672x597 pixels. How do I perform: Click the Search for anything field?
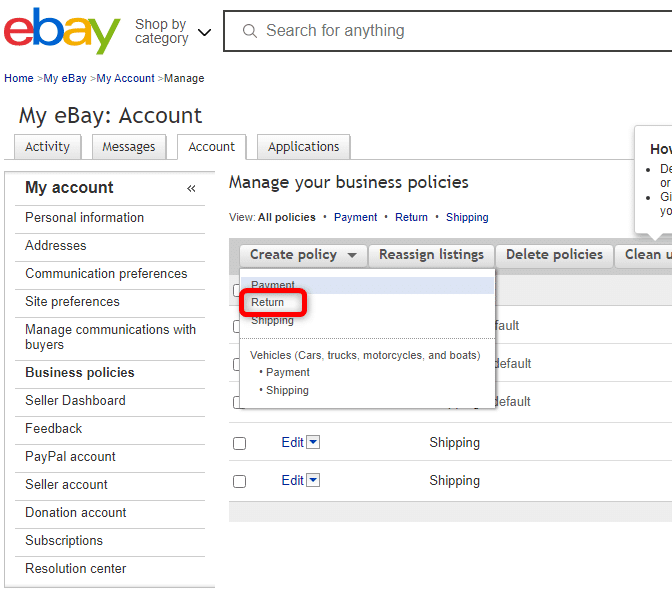tap(447, 31)
